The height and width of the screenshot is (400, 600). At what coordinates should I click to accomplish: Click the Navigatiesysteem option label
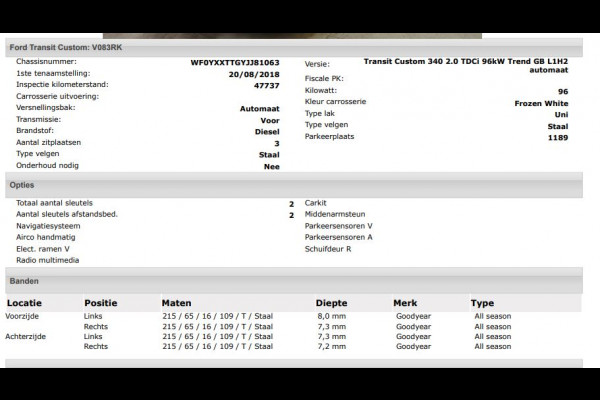[x=48, y=226]
